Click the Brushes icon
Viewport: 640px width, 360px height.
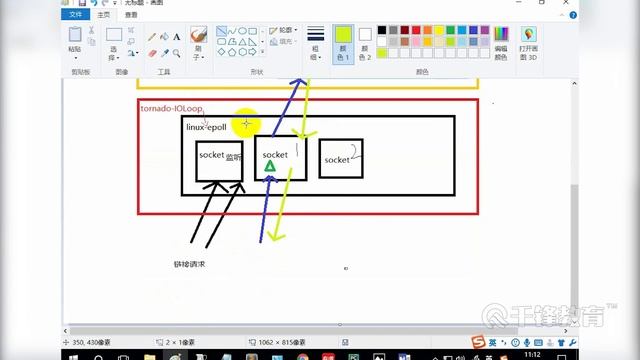[x=199, y=35]
